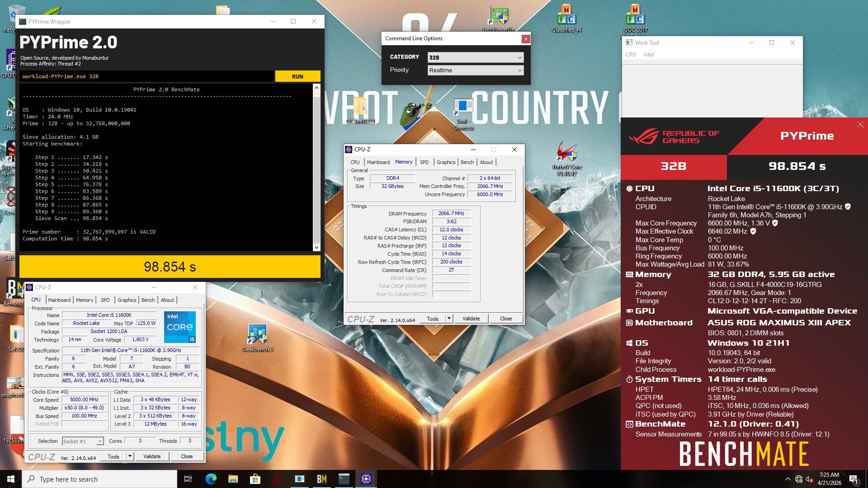The height and width of the screenshot is (488, 868).
Task: Click the red taskbar app icon
Action: (x=277, y=479)
